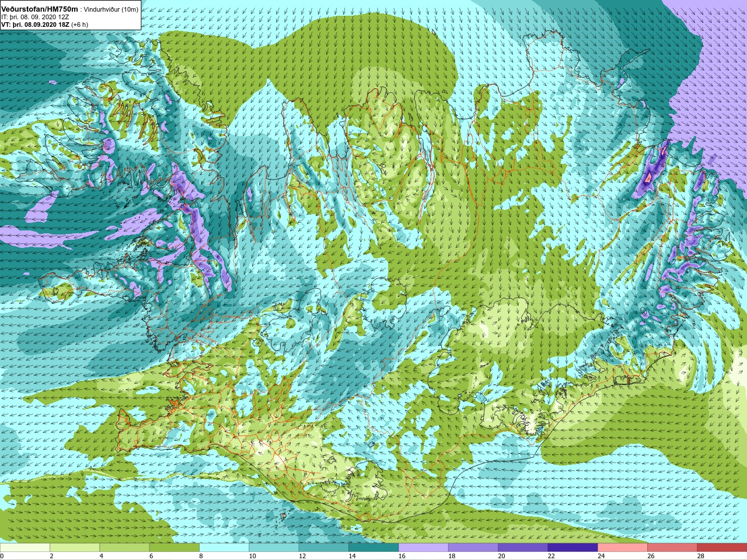Click the dark red swatch above 28

722,547
